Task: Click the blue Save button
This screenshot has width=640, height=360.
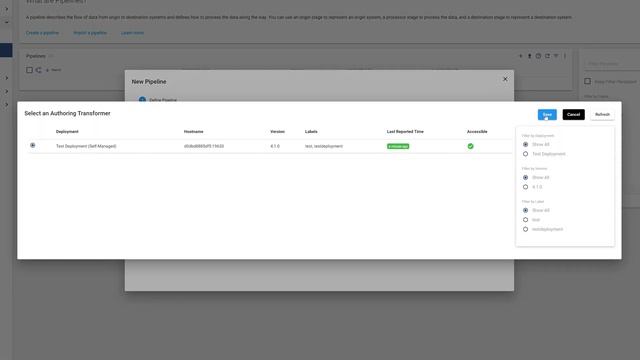Action: tap(547, 115)
